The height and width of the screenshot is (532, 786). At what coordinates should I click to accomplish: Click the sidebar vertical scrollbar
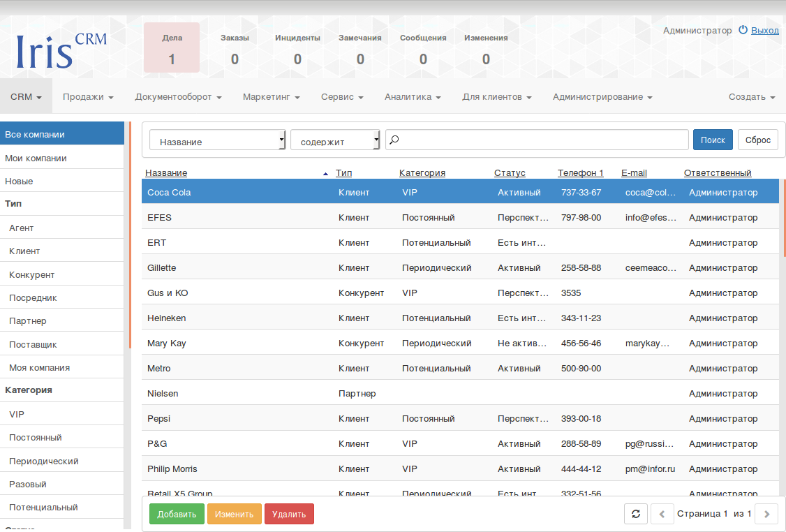tap(130, 235)
